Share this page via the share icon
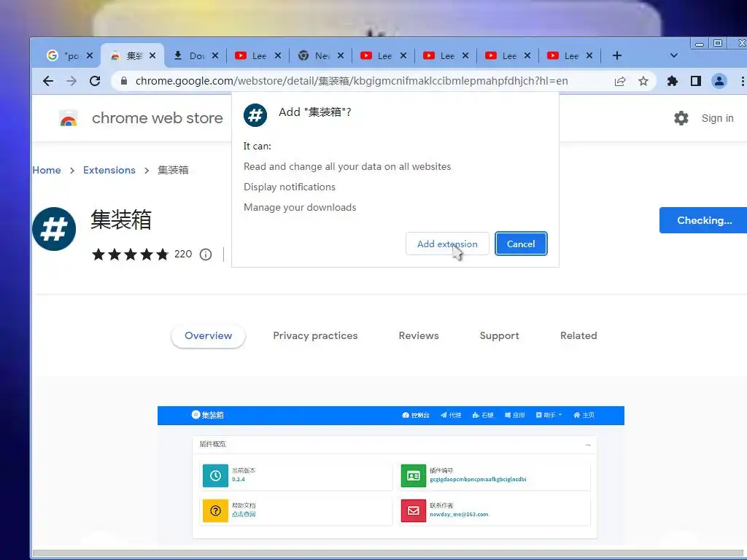747x560 pixels. [x=620, y=81]
